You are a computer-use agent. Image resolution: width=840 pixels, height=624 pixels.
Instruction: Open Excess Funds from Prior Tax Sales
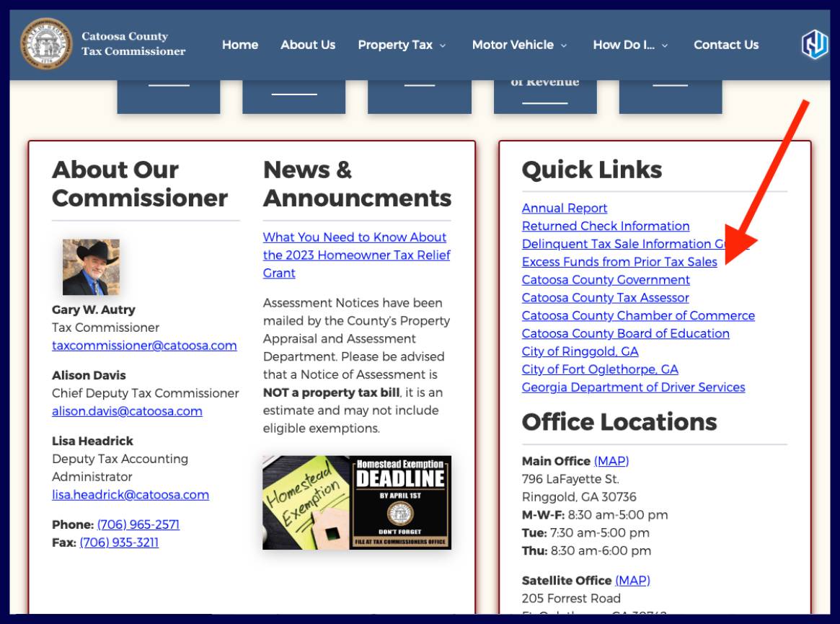tap(619, 262)
